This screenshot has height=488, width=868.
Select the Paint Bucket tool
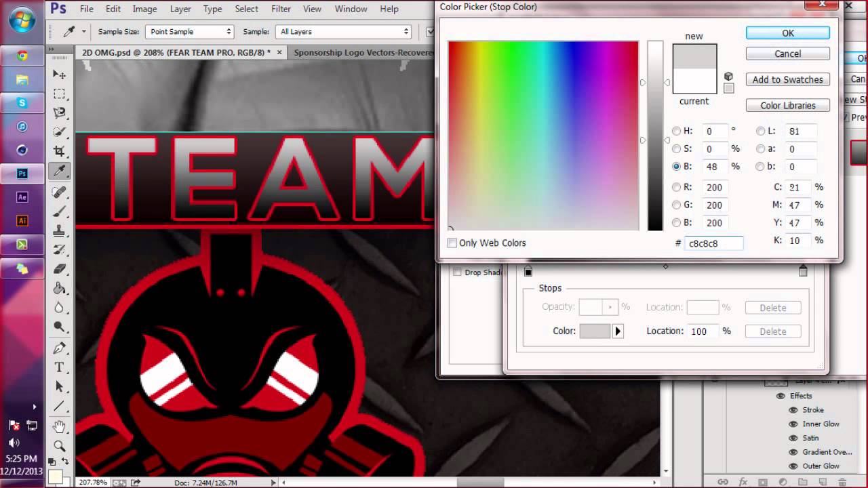[x=60, y=289]
